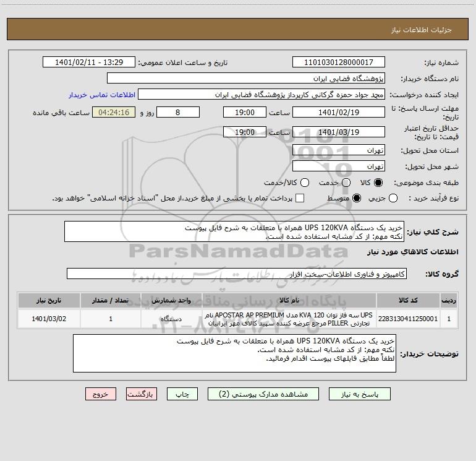Click the request creator name field
Screen dimensions: 476x461
[261, 95]
